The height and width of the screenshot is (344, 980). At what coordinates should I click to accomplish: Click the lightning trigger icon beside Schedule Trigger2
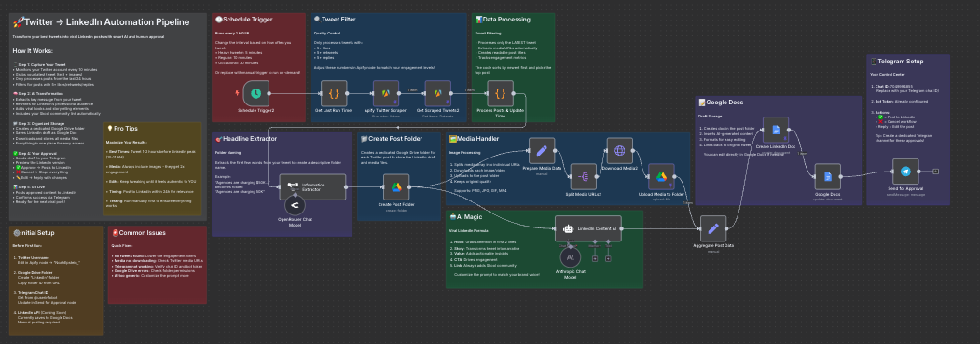(x=237, y=93)
